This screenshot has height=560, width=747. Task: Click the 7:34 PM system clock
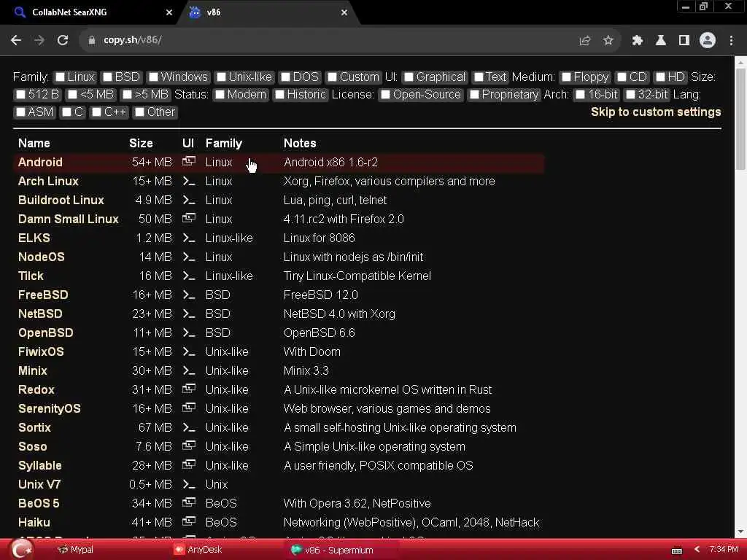tap(723, 550)
